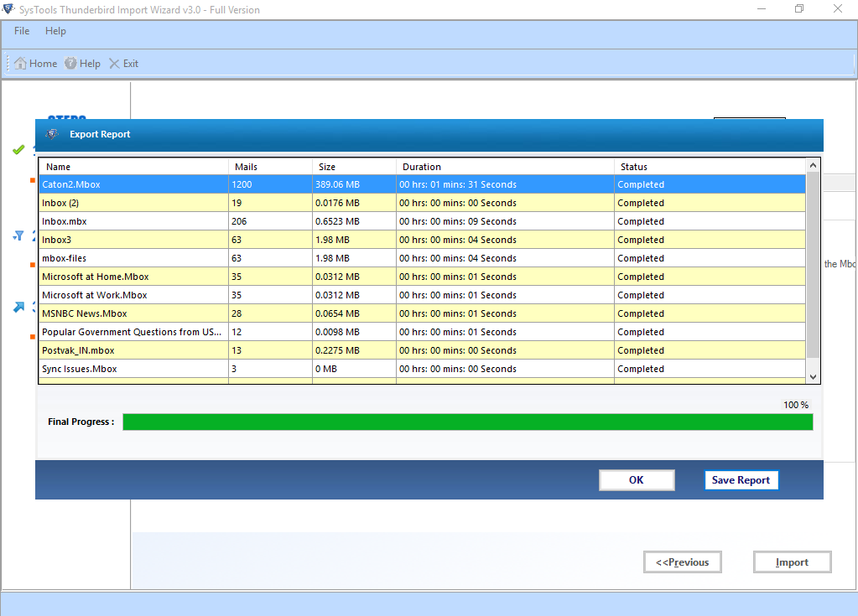Click the 1200 mails cell

click(x=270, y=184)
